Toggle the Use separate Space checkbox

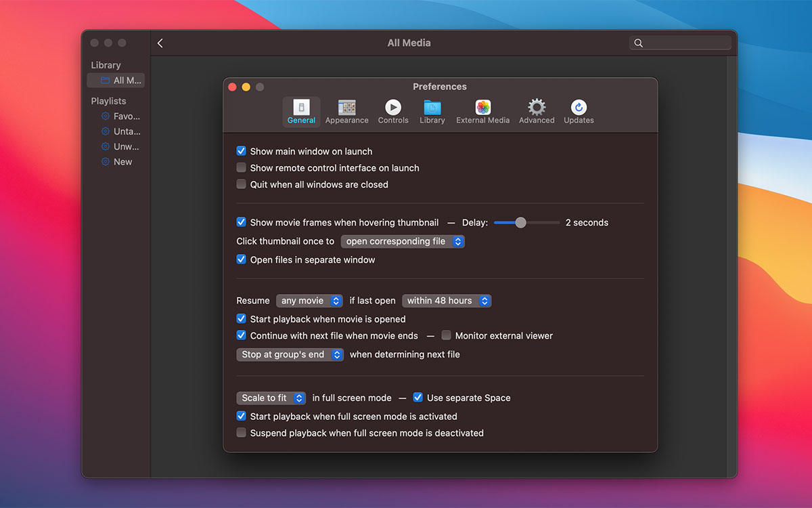418,398
